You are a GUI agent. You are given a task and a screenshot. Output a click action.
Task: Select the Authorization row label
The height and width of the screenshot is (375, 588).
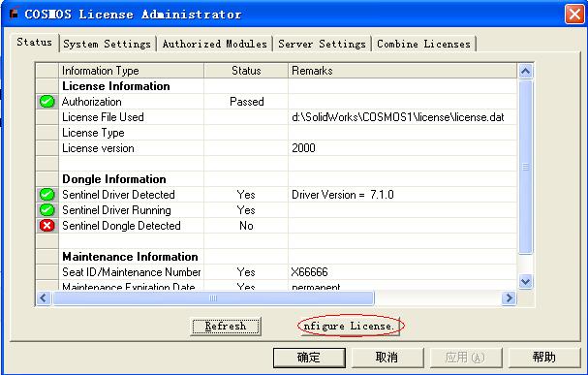[92, 102]
